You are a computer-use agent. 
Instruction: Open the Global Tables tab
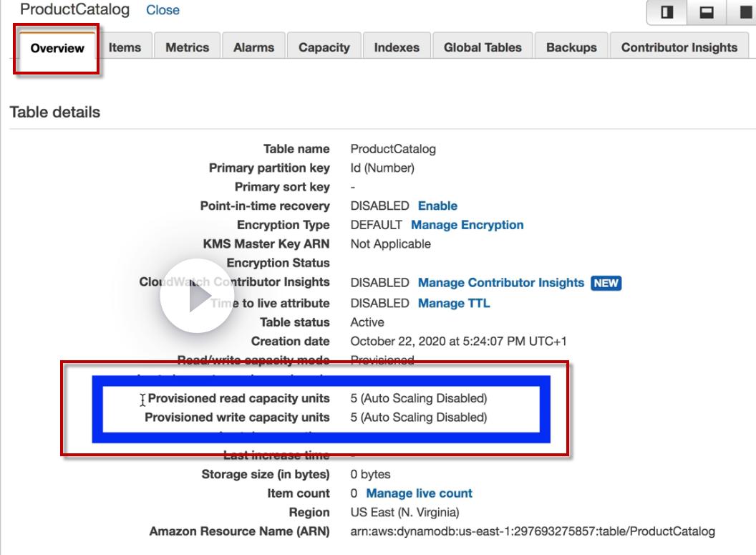(x=483, y=48)
